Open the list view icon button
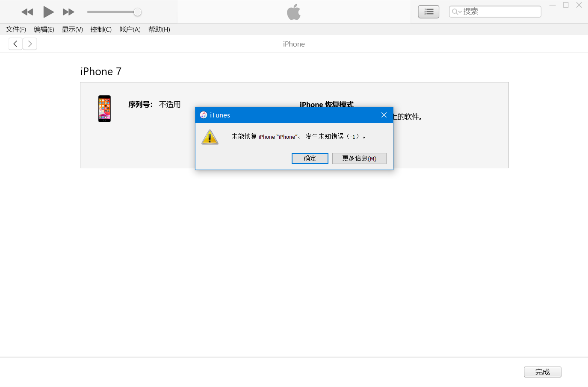588x387 pixels. click(x=428, y=12)
